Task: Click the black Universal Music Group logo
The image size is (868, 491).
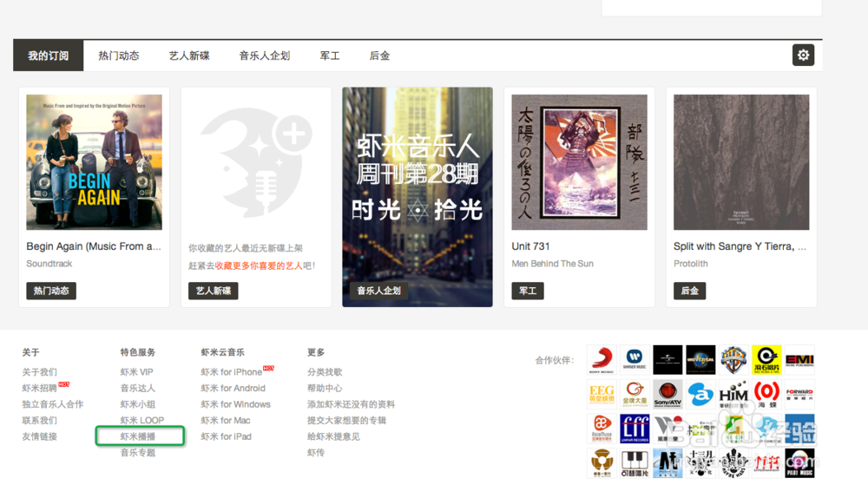Action: click(667, 360)
